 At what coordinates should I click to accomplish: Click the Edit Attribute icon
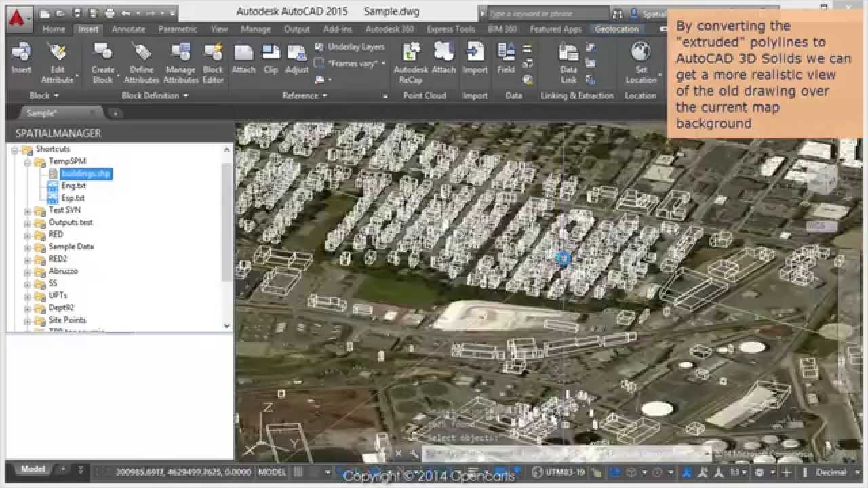[58, 52]
